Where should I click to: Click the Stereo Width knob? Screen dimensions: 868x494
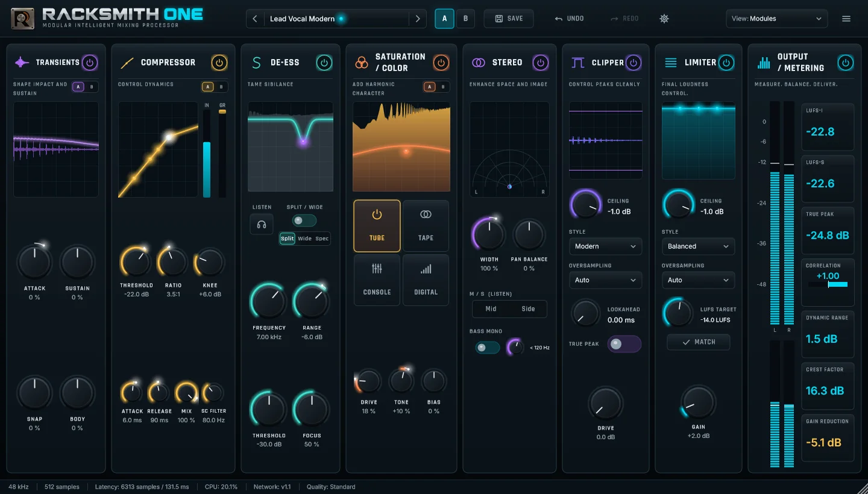(489, 234)
